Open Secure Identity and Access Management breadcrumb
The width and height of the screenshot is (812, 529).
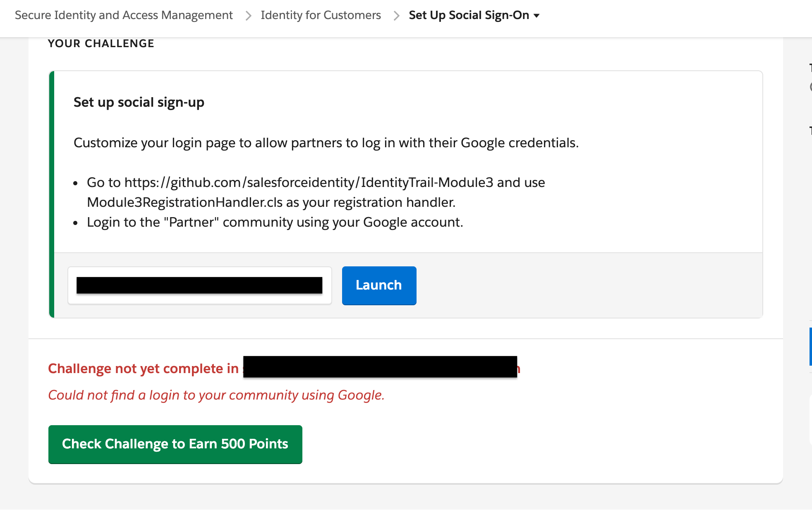(124, 15)
